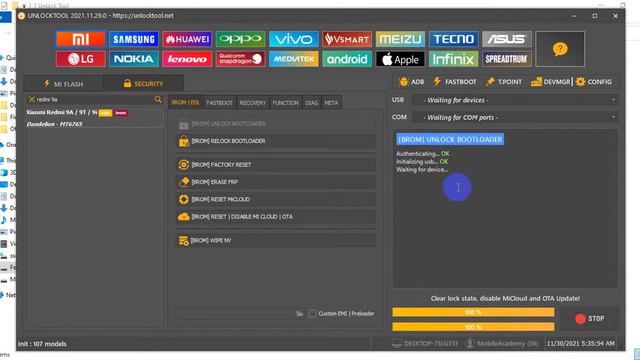Select the android logo tile

[347, 59]
